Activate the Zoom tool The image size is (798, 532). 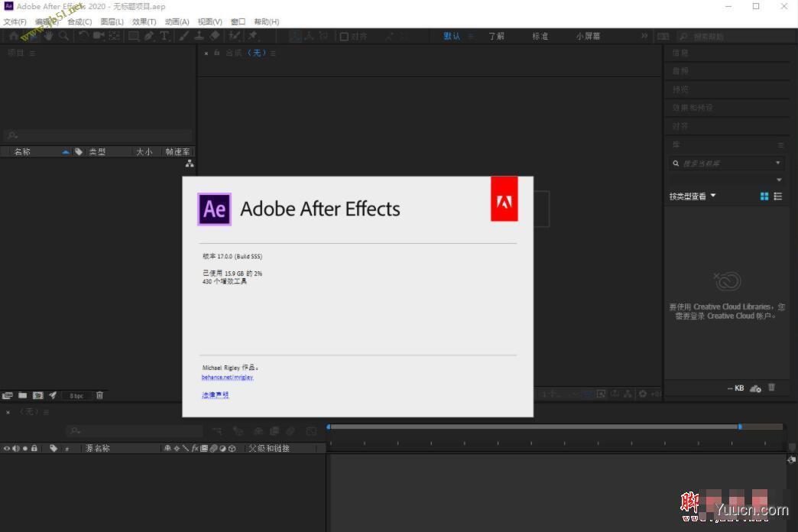[64, 36]
